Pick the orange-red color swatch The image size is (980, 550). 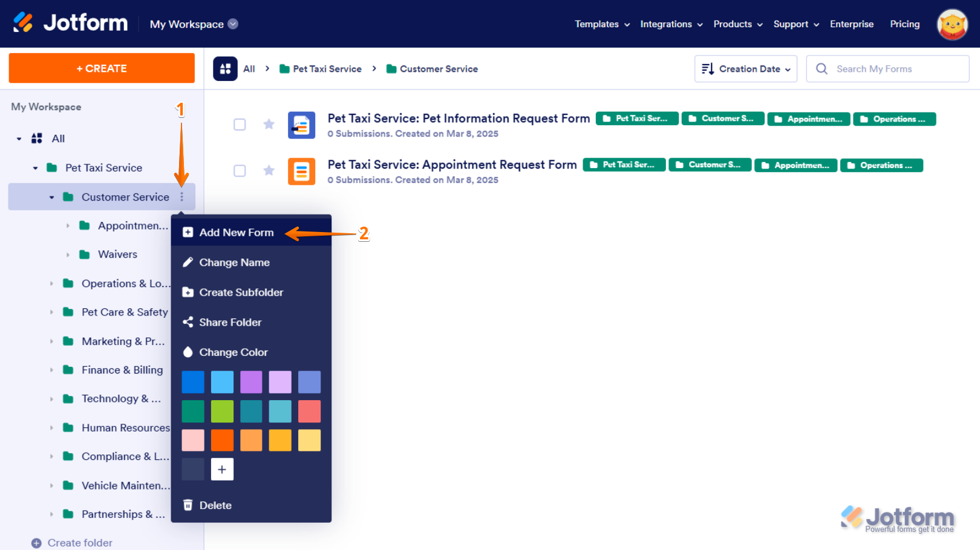point(222,440)
